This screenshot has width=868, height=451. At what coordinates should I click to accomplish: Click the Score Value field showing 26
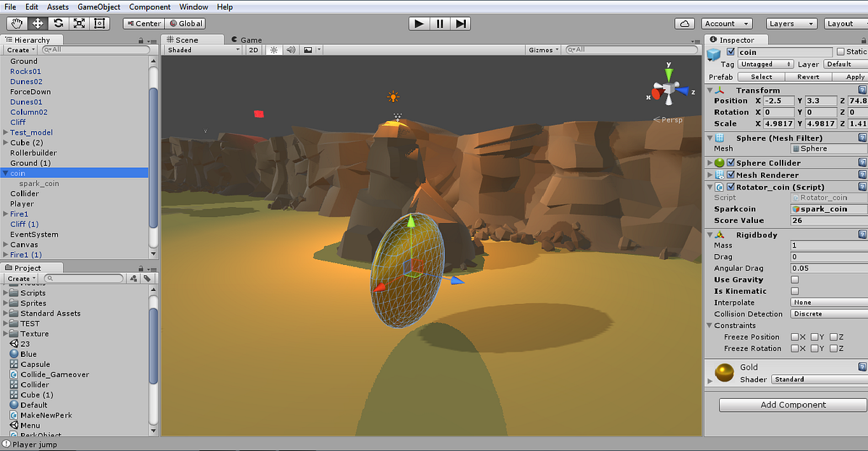click(x=828, y=220)
